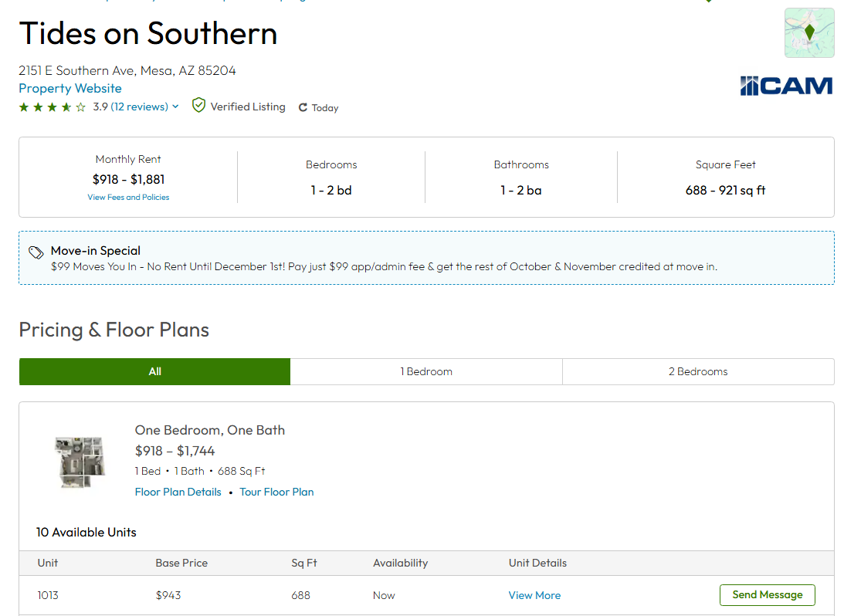Click the Availability column header
Screen dimensions: 844x616
[400, 563]
